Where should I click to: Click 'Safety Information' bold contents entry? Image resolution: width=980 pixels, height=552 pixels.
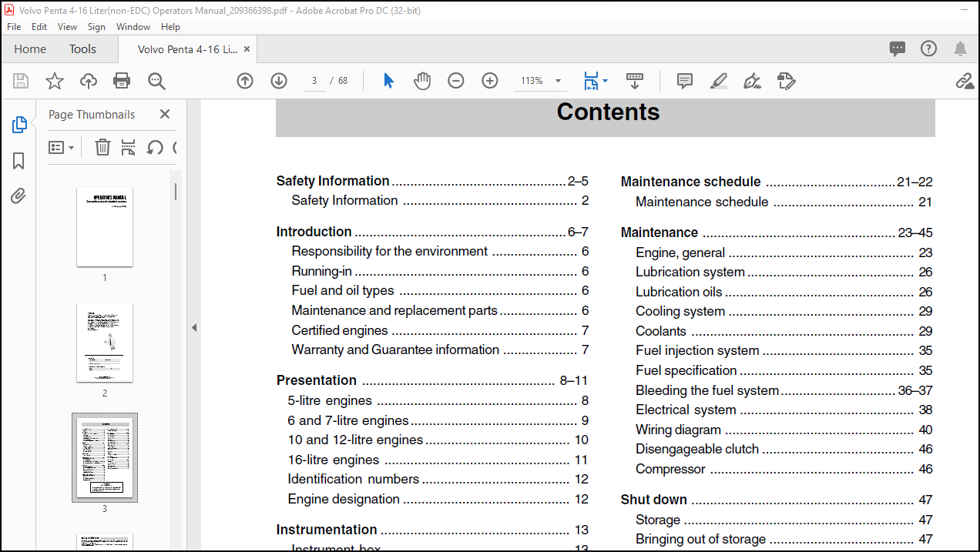pos(333,181)
